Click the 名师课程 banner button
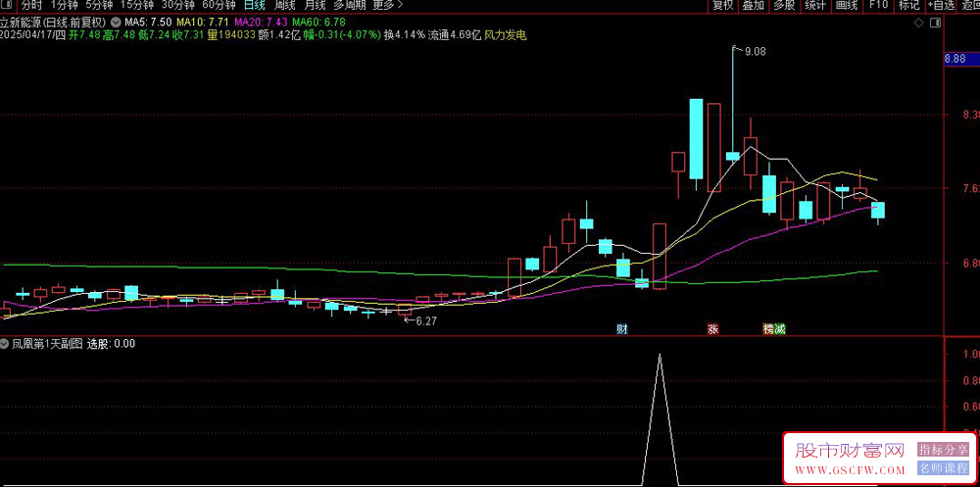980x487 pixels. click(943, 467)
